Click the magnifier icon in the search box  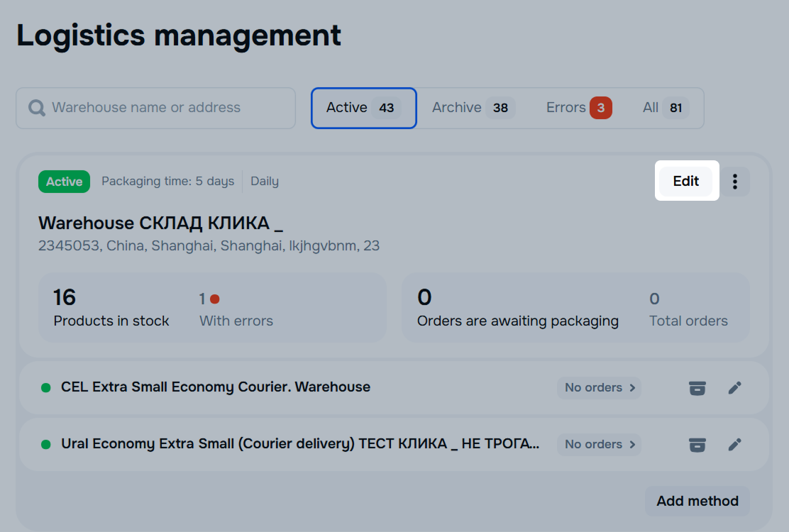37,108
